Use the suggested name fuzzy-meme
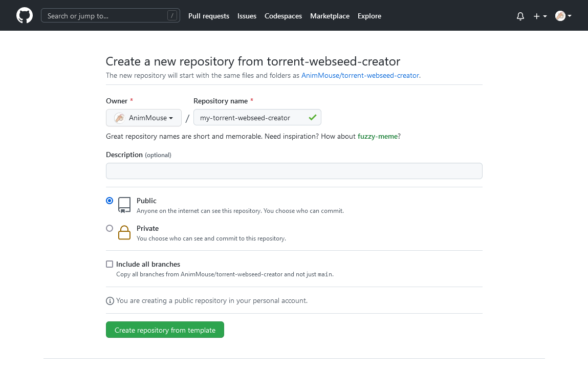This screenshot has height=370, width=588. 377,137
